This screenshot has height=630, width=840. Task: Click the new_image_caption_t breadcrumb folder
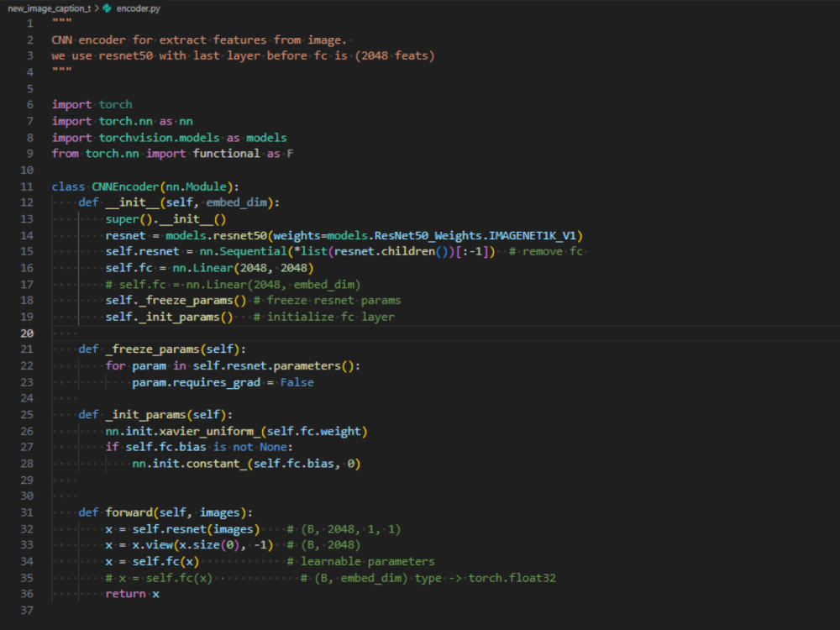click(50, 8)
